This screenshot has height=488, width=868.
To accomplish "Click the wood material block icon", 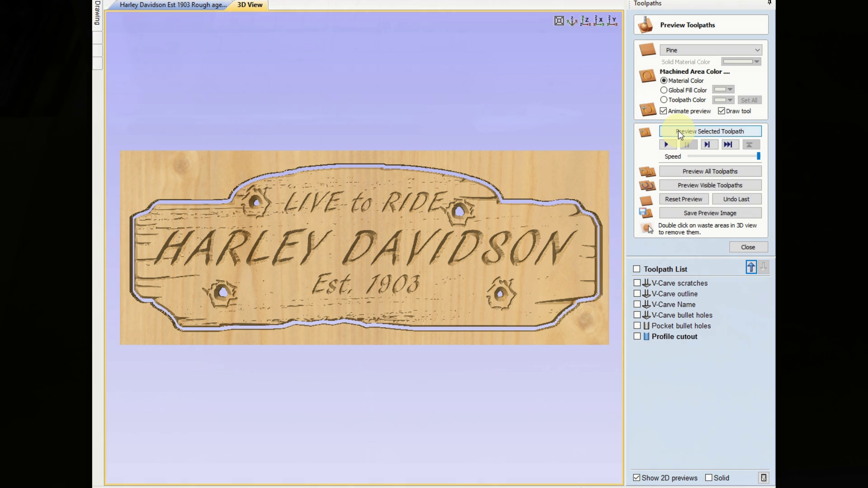I will pyautogui.click(x=647, y=50).
